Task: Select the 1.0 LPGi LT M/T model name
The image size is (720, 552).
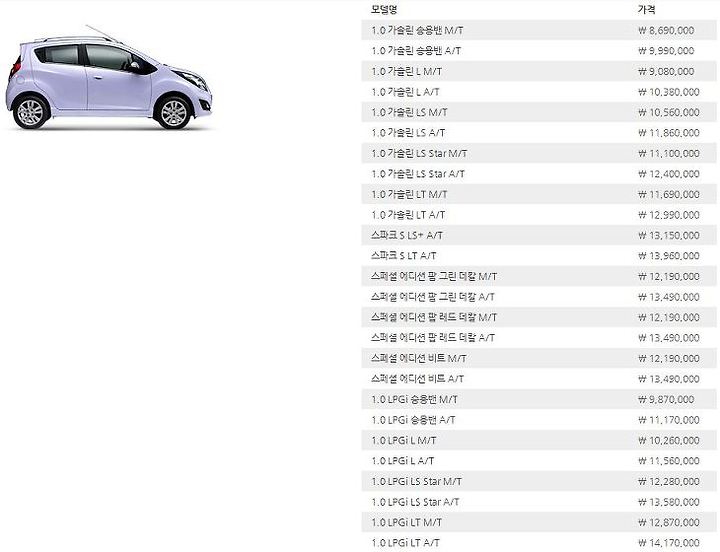Action: 406,523
